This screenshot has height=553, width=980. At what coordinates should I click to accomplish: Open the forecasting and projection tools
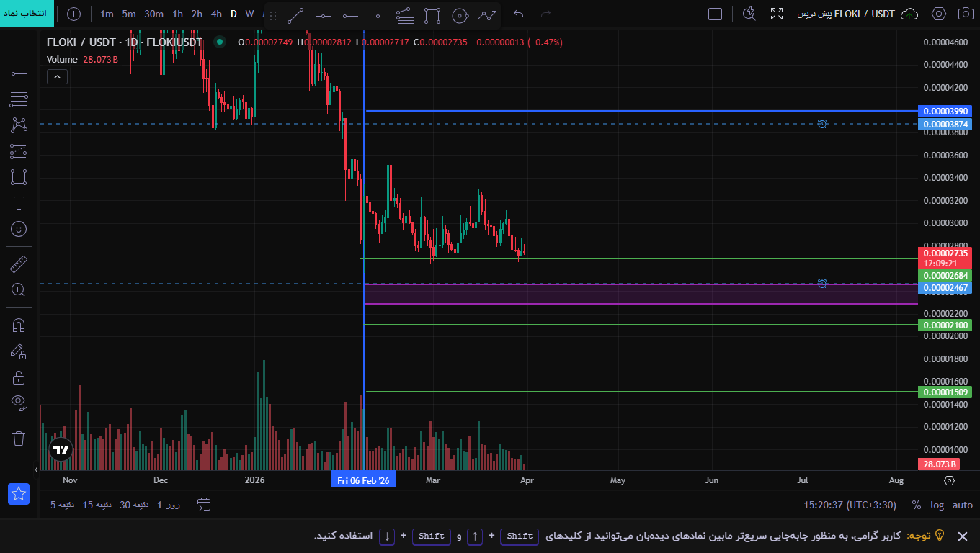pos(19,151)
